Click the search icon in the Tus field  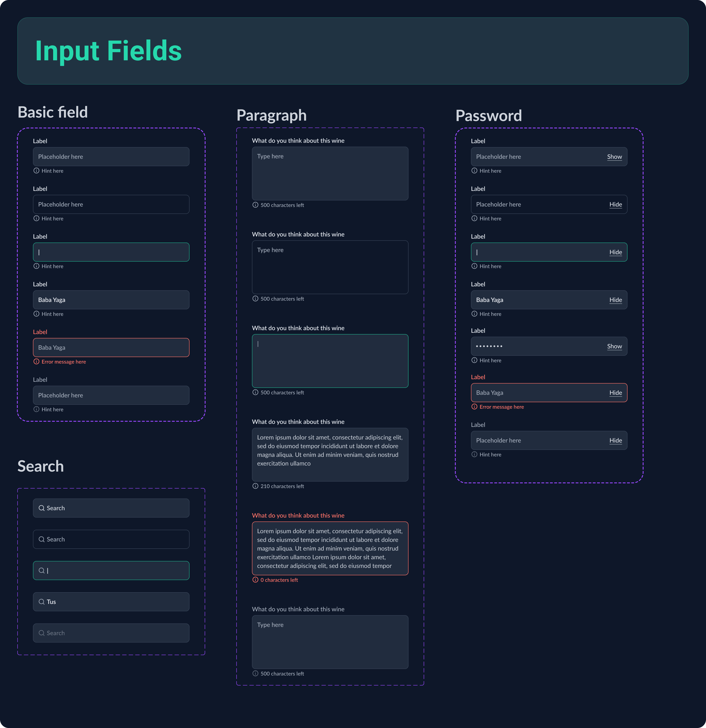point(42,602)
